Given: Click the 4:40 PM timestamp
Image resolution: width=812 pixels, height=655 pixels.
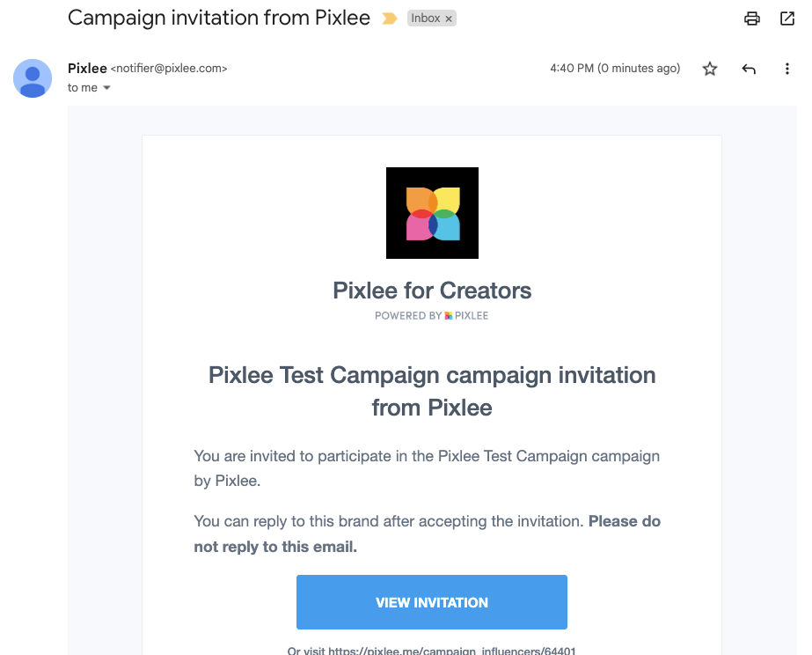Looking at the screenshot, I should (615, 69).
